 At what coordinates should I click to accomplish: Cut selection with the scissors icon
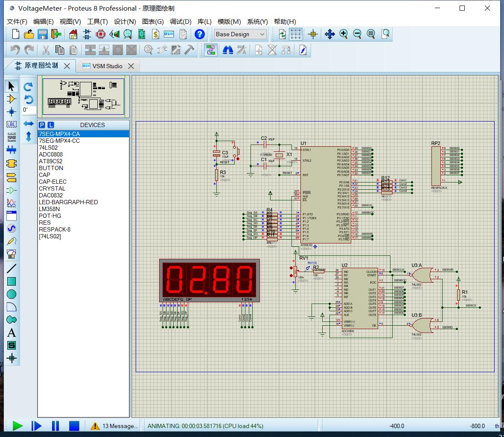tap(46, 50)
